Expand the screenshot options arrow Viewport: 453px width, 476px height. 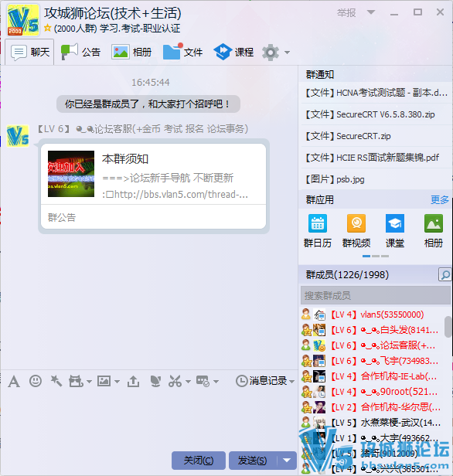click(189, 381)
